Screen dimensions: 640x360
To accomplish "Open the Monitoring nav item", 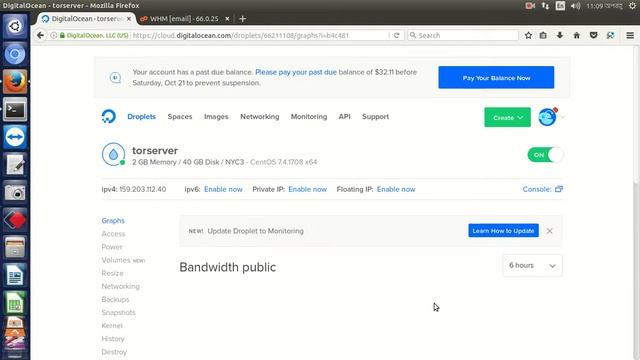I will pos(309,117).
